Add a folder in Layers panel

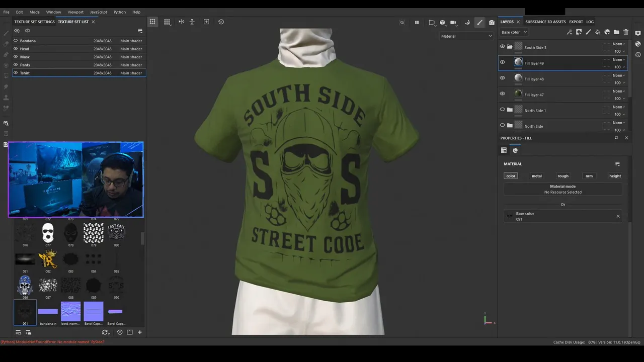coord(616,32)
